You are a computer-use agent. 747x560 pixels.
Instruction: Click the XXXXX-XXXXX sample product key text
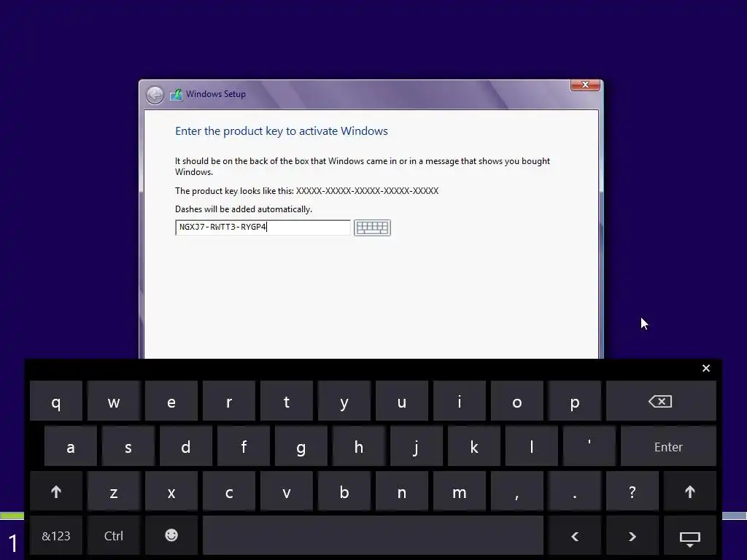point(368,191)
